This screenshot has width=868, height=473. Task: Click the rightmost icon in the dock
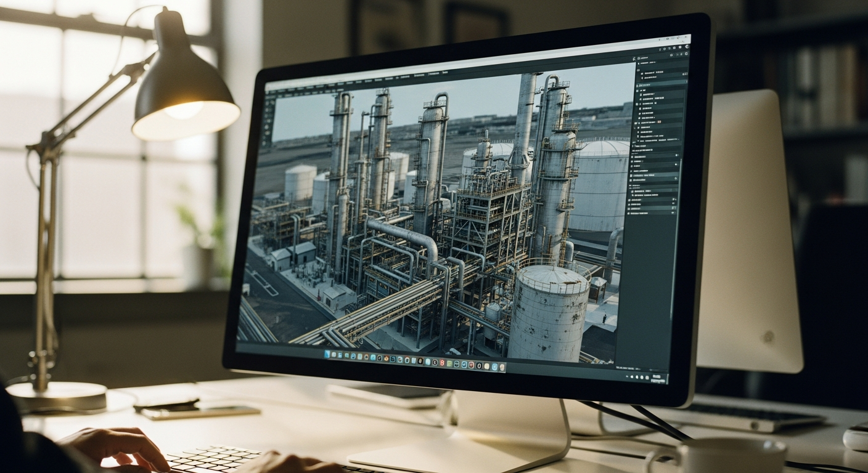pos(502,368)
